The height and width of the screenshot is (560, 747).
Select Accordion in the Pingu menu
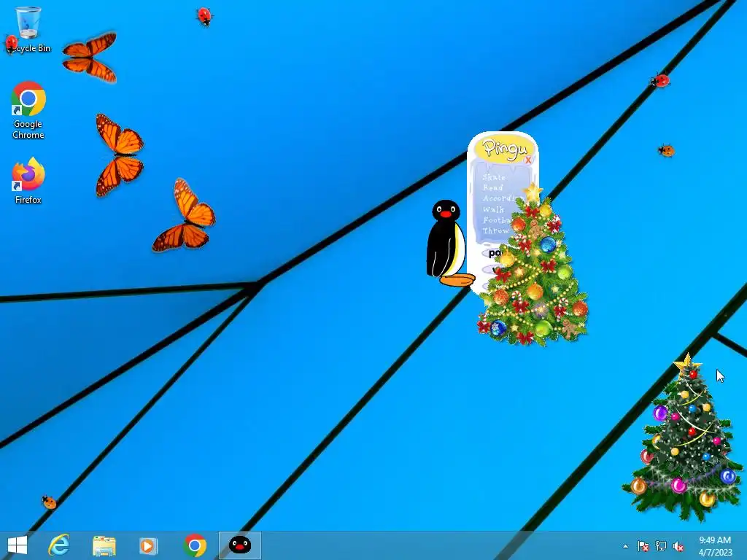[x=503, y=198]
